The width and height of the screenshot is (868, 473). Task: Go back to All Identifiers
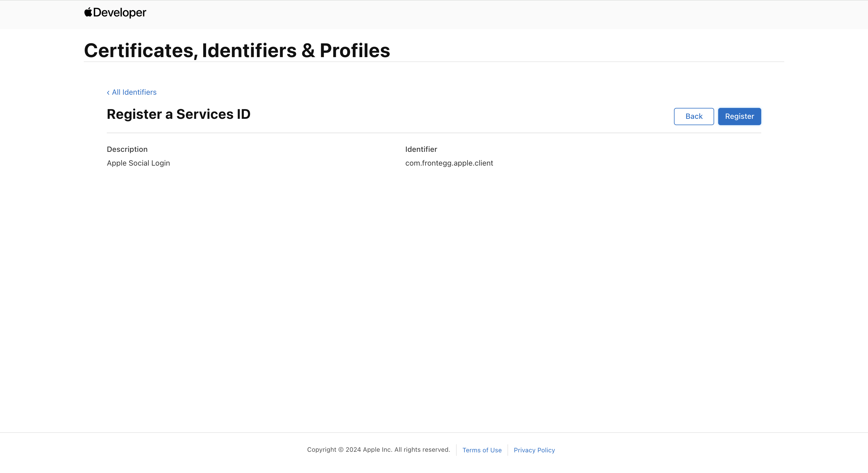pyautogui.click(x=134, y=92)
